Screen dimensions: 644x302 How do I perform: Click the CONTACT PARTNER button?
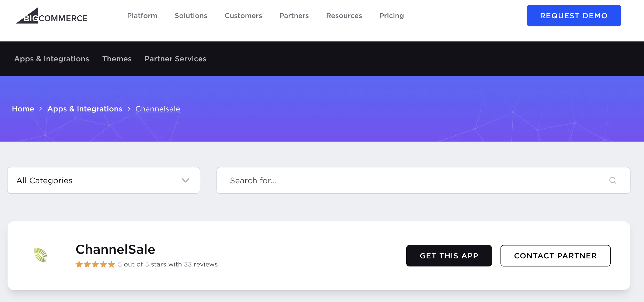point(555,255)
